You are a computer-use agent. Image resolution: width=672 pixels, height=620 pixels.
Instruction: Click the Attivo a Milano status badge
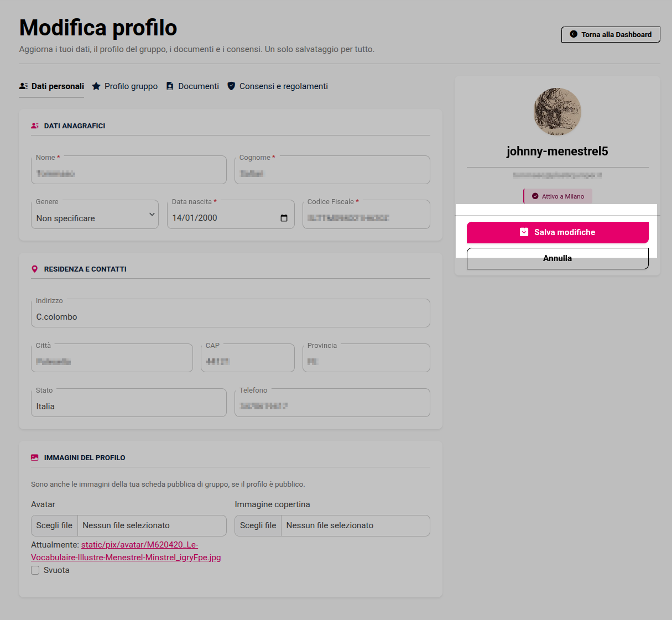(558, 196)
